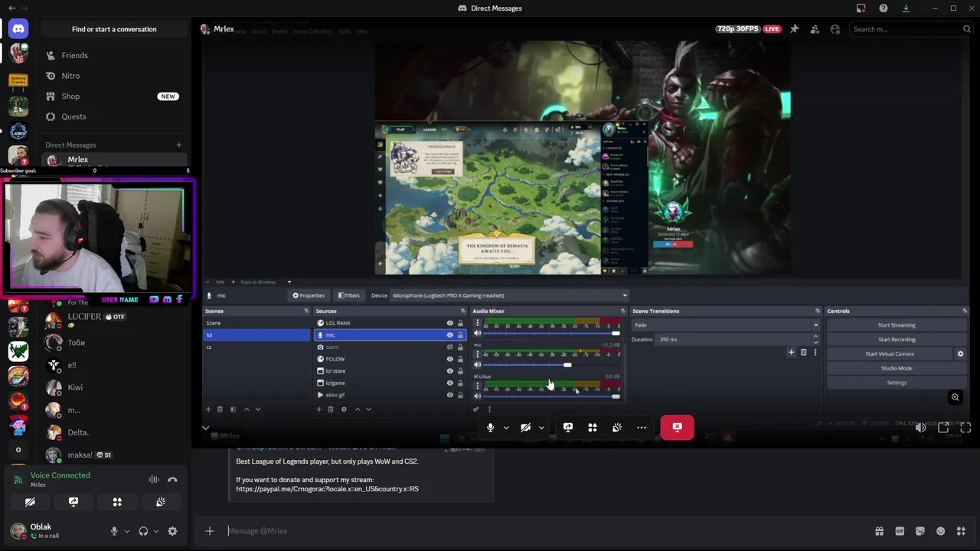
Task: Open OBS microphone Device dropdown
Action: coord(509,295)
